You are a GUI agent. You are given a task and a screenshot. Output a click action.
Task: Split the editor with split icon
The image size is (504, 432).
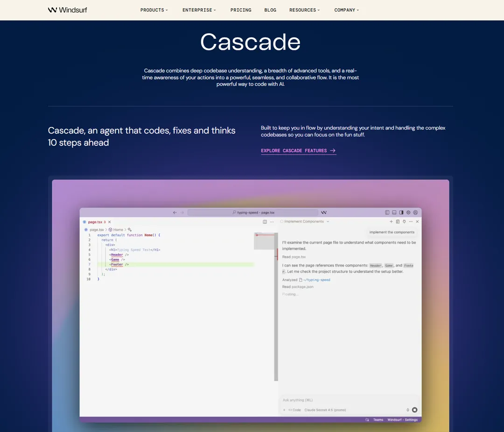(x=265, y=222)
